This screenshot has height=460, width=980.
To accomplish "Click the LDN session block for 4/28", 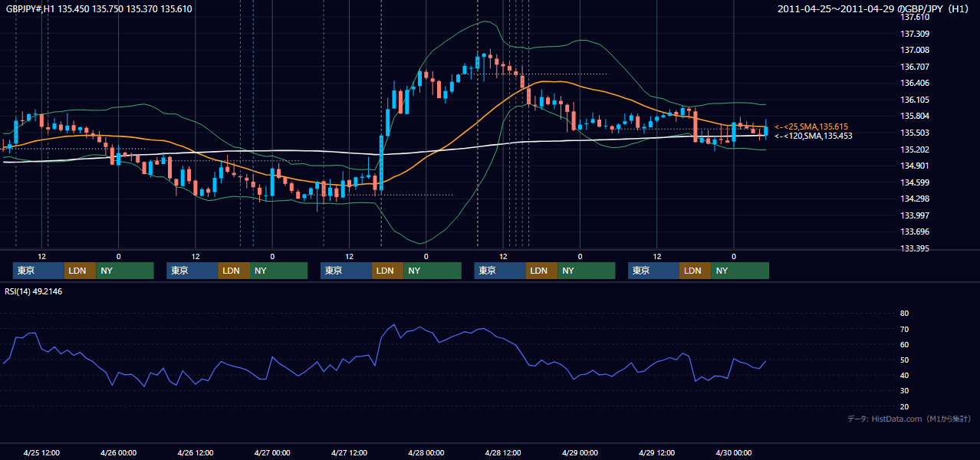I will (541, 271).
